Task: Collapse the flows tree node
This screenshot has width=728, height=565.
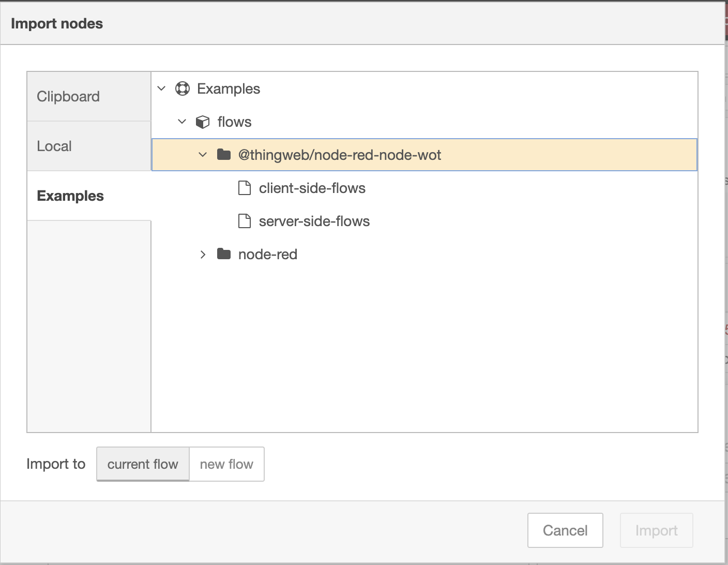Action: (x=182, y=122)
